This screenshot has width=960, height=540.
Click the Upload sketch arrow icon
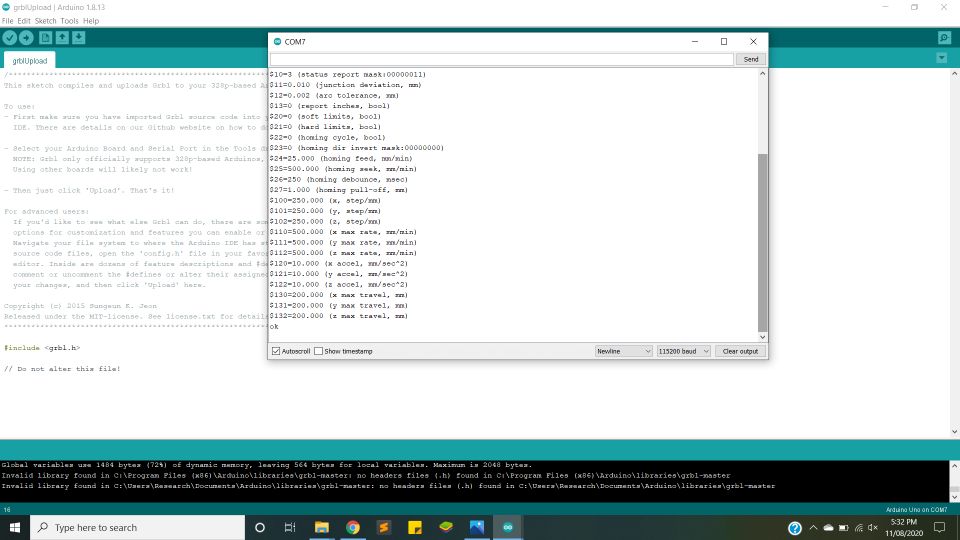[x=26, y=38]
